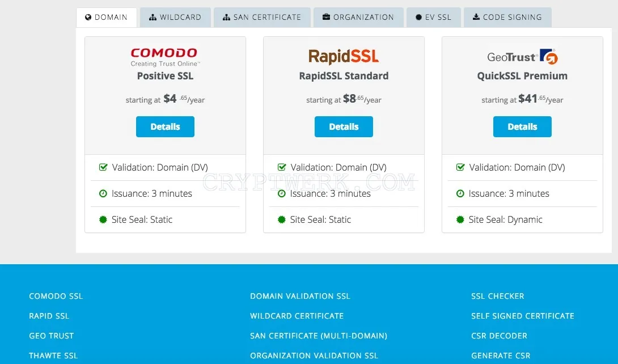Click the GeoTrust logo
The image size is (618, 364).
522,57
